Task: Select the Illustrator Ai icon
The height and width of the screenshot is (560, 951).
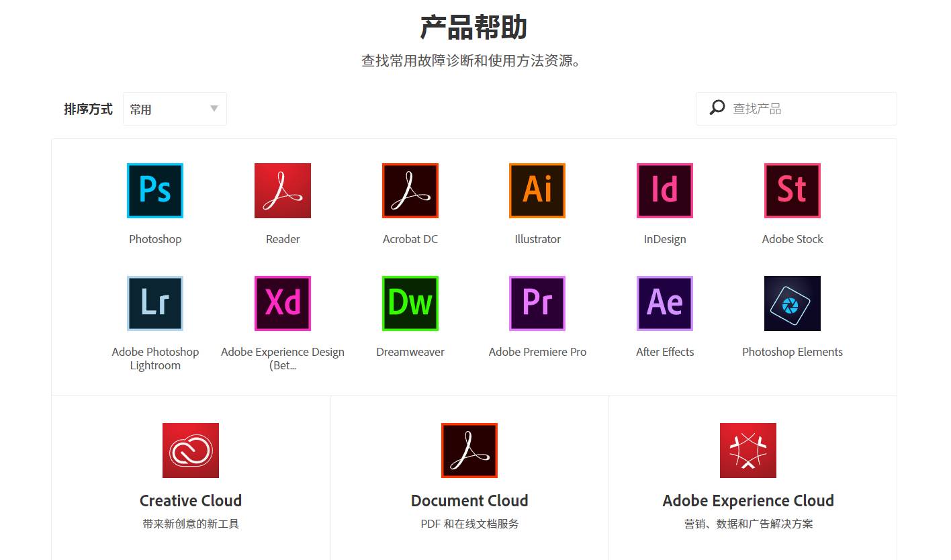Action: tap(537, 191)
